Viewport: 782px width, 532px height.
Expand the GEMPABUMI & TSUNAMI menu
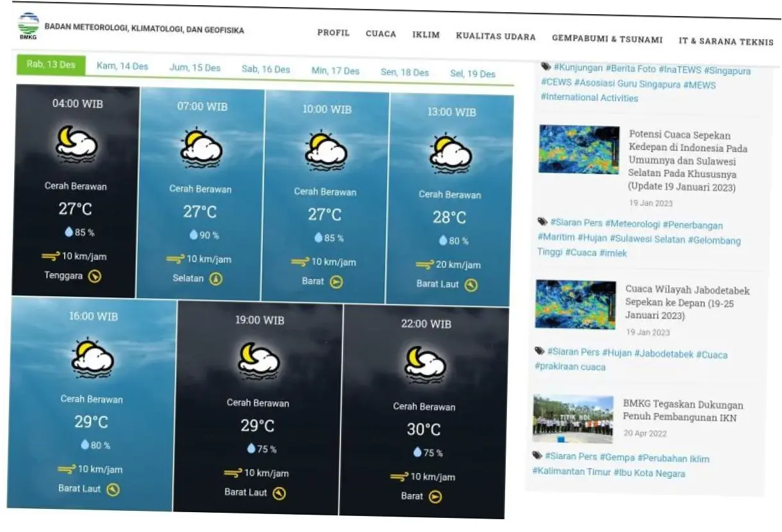[x=607, y=39]
